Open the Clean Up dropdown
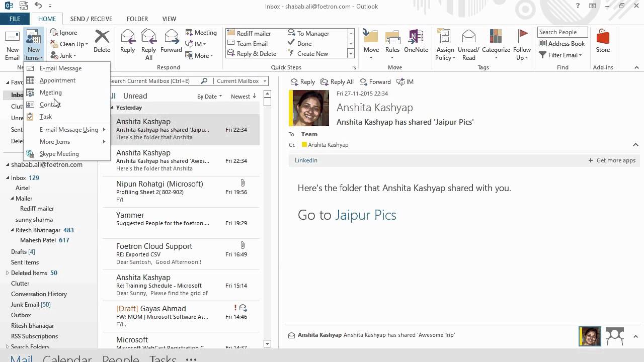The width and height of the screenshot is (644, 362). tap(69, 44)
